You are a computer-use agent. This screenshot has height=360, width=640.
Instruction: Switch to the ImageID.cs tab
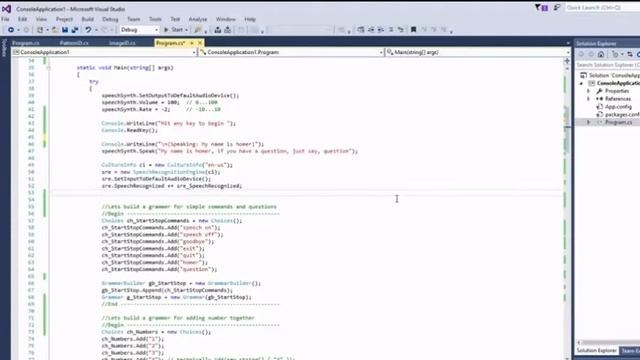122,43
